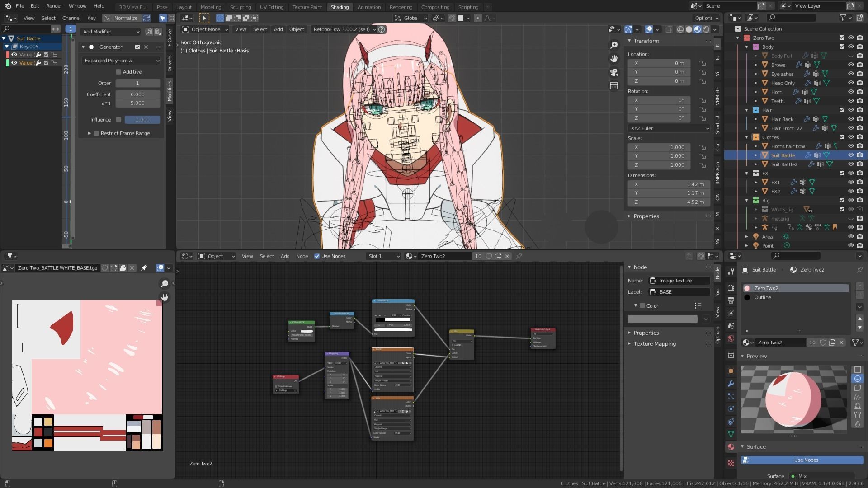Toggle camera view icon in 3D viewport

click(614, 72)
